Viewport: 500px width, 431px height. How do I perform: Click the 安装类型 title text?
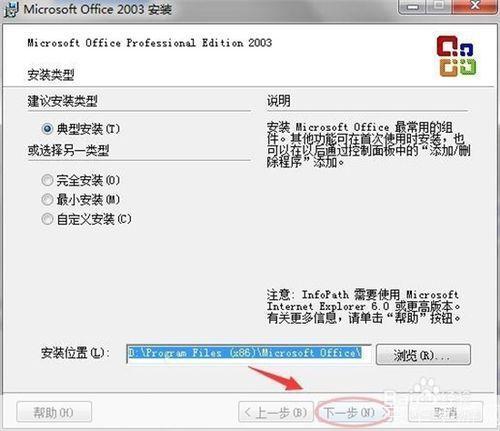51,75
